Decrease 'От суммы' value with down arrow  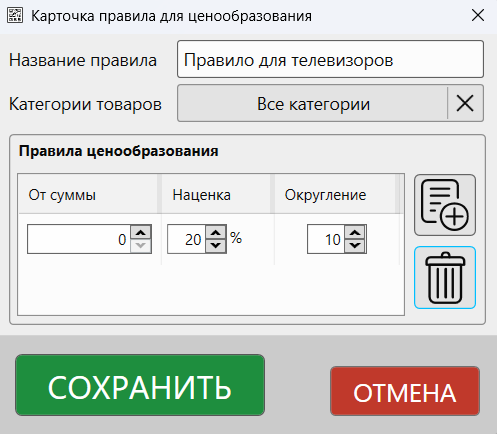[141, 246]
